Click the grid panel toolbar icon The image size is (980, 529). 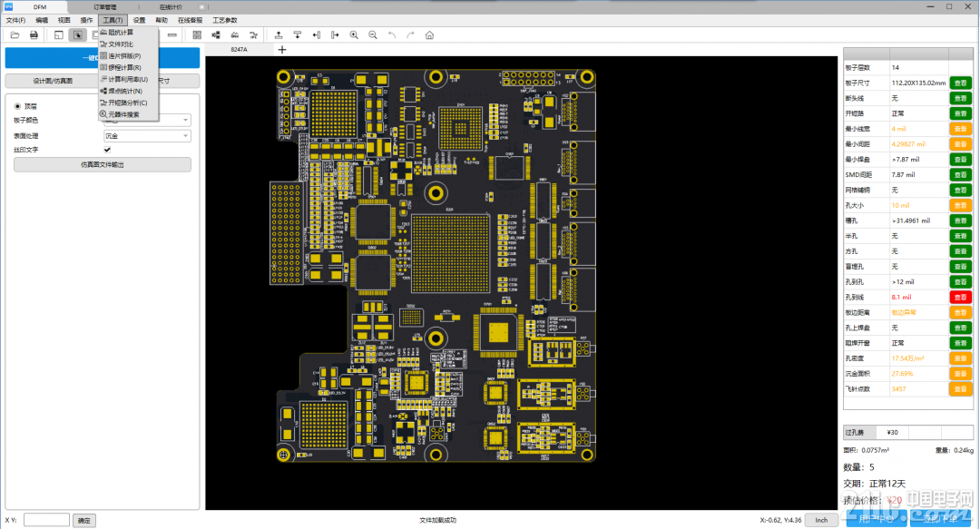click(197, 35)
